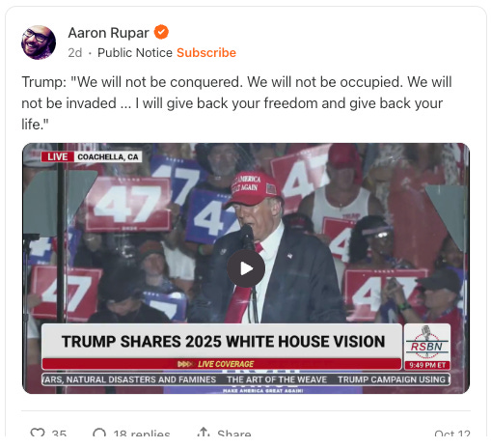This screenshot has height=448, width=491.
Task: Click the 'Trump Shares 2025 White House Vision' banner
Action: click(223, 341)
